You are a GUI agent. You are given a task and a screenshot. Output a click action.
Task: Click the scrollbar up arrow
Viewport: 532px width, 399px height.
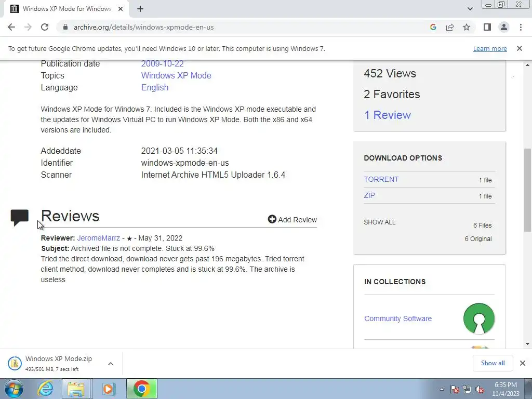(x=527, y=65)
